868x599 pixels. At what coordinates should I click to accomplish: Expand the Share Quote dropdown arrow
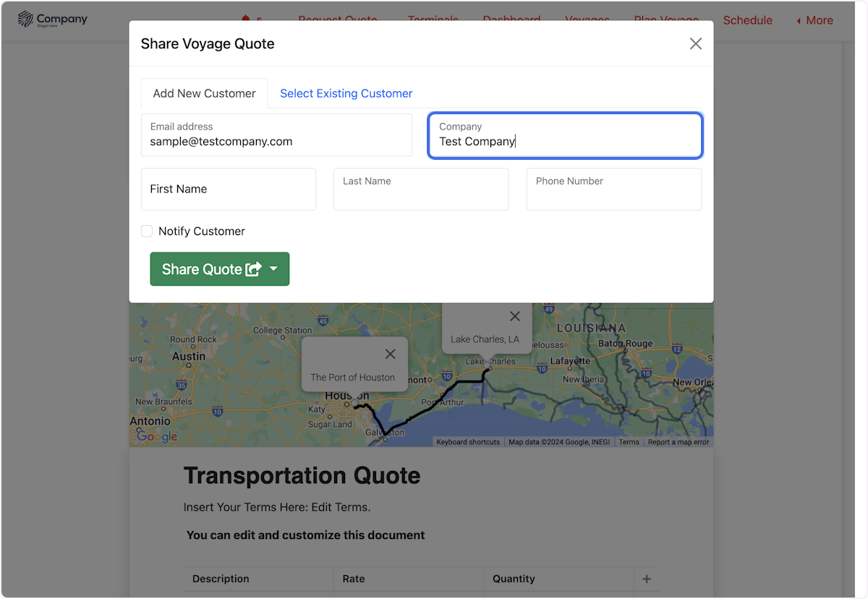pos(273,269)
